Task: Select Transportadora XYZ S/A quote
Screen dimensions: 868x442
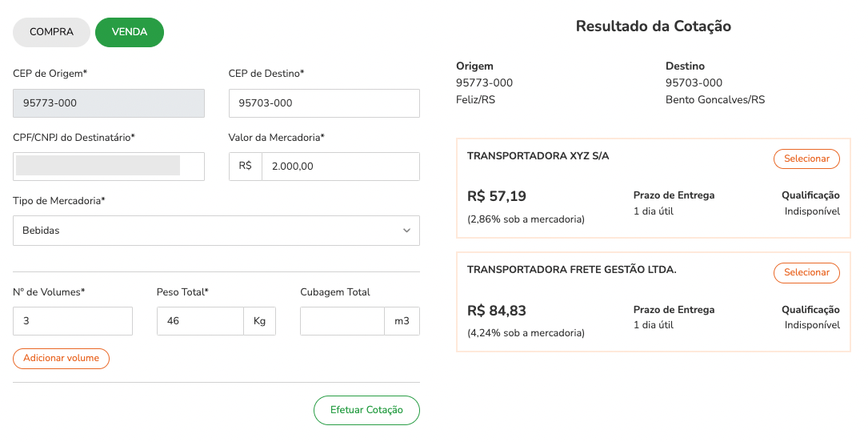Action: tap(806, 159)
